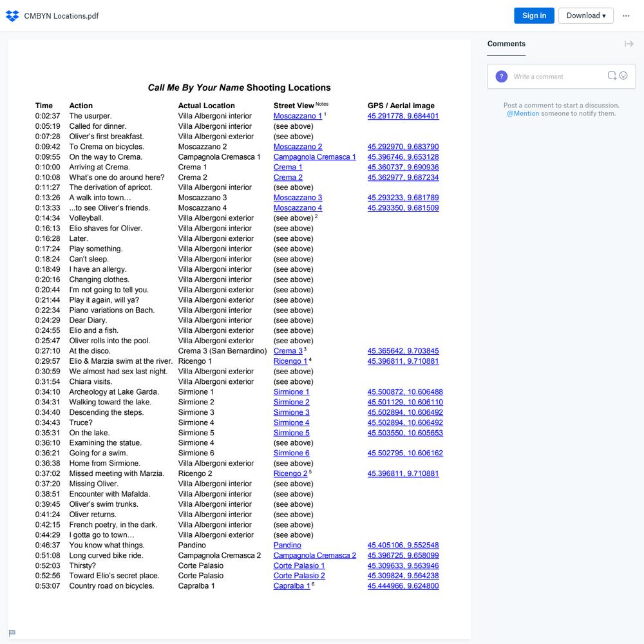Screen dimensions: 644x644
Task: Open GPS link 45.396725, 9.658099
Action: [403, 556]
